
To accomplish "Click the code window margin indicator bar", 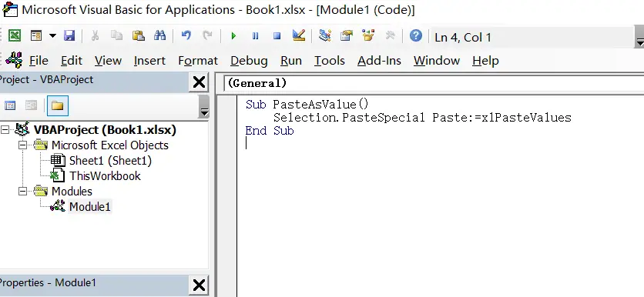I will pos(227,196).
